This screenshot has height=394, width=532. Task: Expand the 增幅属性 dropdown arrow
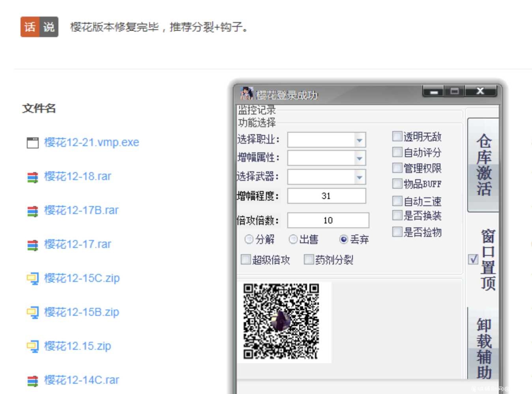(x=359, y=158)
